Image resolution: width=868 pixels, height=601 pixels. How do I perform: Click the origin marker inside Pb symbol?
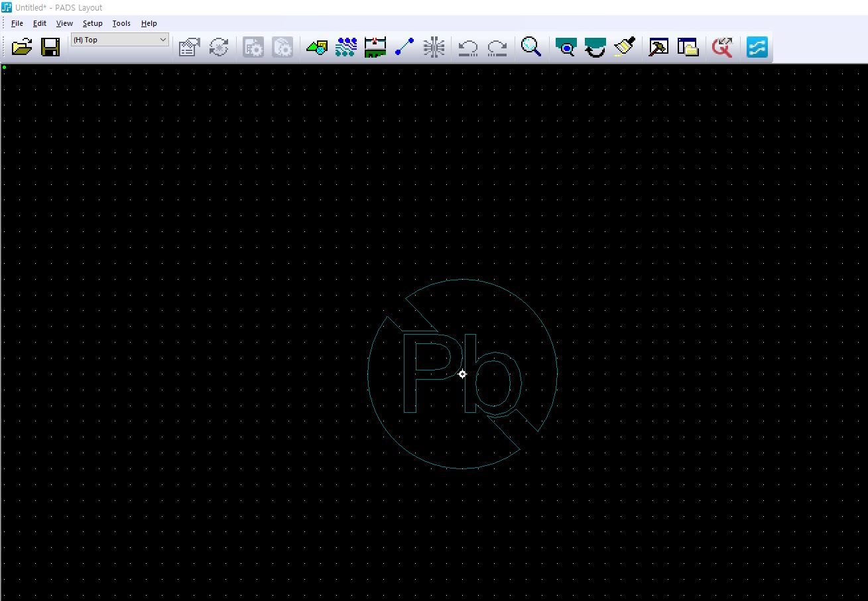tap(462, 374)
